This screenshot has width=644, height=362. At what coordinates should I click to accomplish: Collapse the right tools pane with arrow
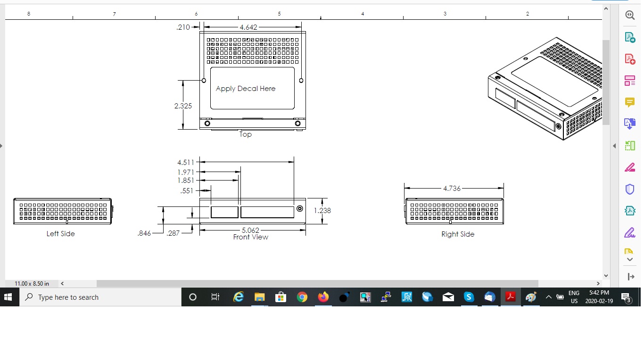614,146
